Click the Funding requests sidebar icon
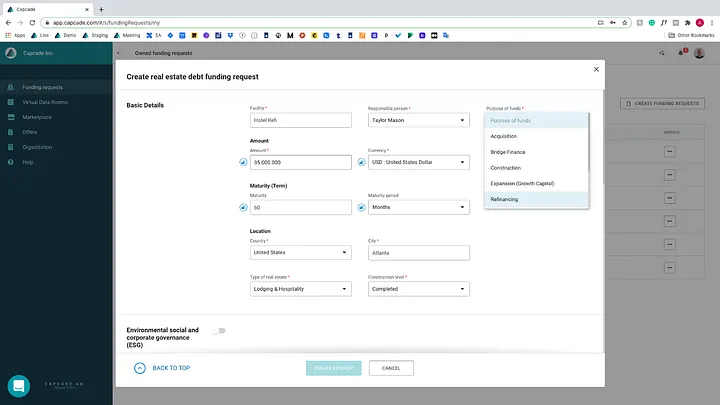Image resolution: width=720 pixels, height=405 pixels. 11,87
